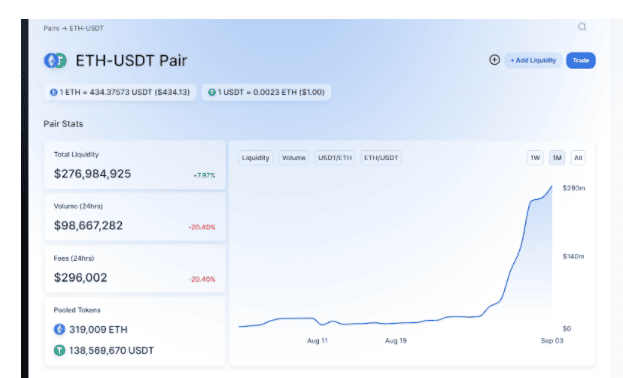Click the circled plus bookmark icon
The width and height of the screenshot is (623, 378).
tap(494, 60)
